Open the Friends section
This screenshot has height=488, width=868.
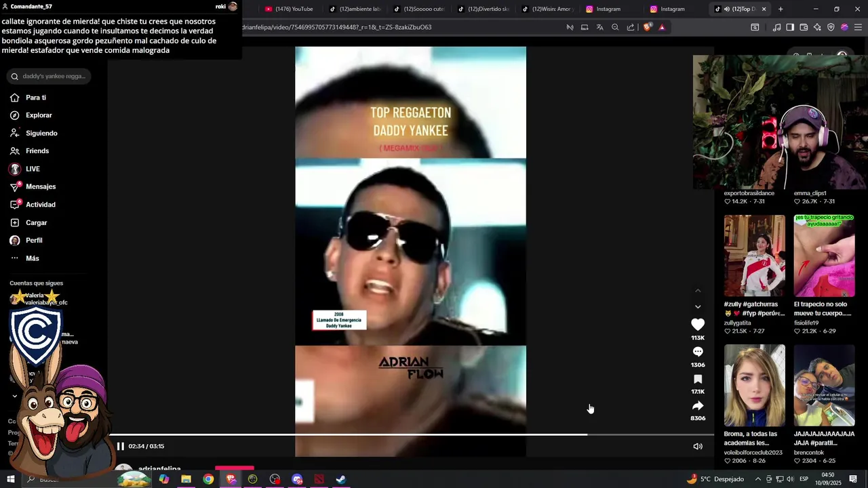(x=30, y=151)
